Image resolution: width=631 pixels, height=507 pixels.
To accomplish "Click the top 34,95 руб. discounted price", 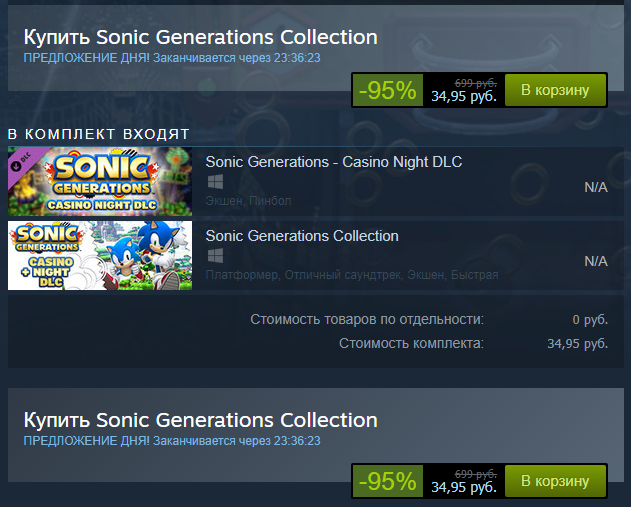I will pos(463,97).
